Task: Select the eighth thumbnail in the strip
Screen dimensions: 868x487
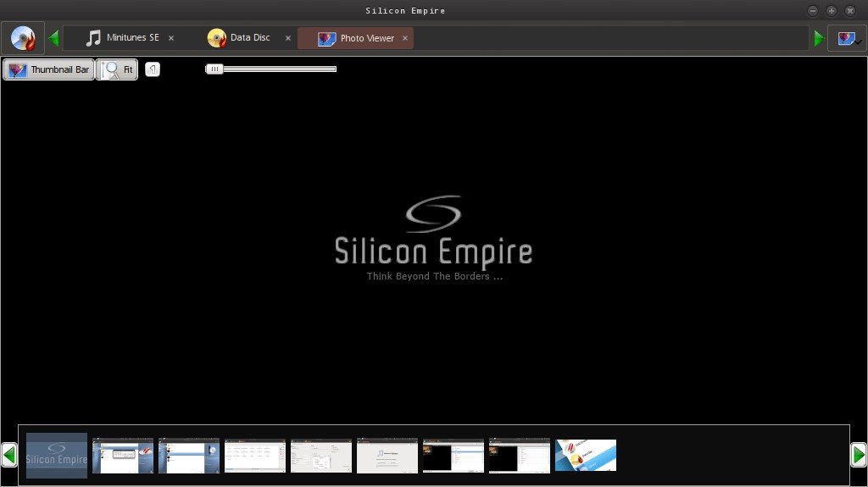Action: tap(520, 456)
